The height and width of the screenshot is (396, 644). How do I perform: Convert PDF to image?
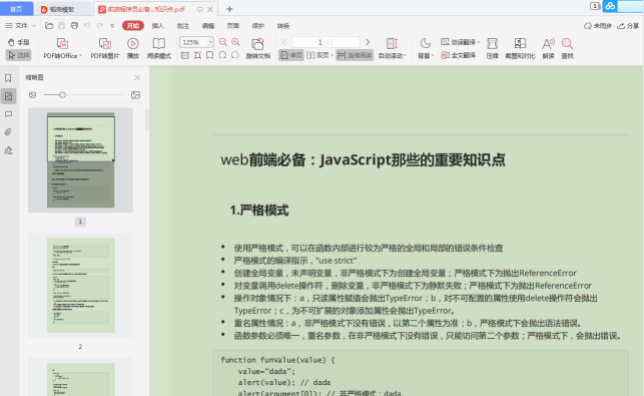click(x=105, y=48)
